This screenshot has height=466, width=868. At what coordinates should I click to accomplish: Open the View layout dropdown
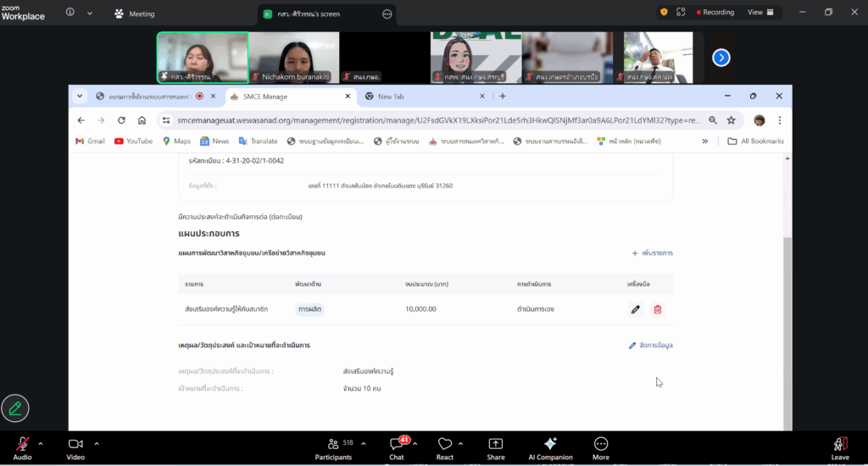click(x=760, y=13)
